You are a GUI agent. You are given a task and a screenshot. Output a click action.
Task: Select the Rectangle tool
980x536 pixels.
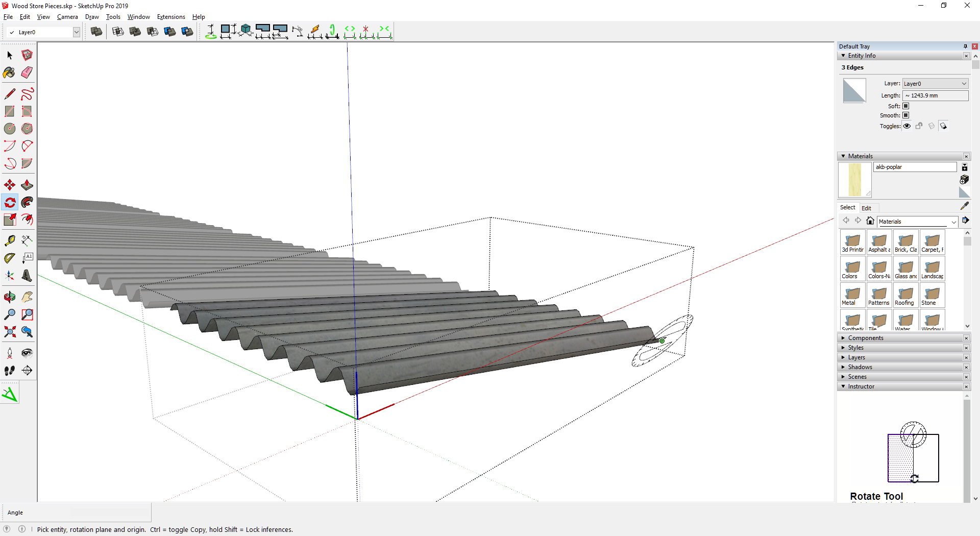point(10,111)
